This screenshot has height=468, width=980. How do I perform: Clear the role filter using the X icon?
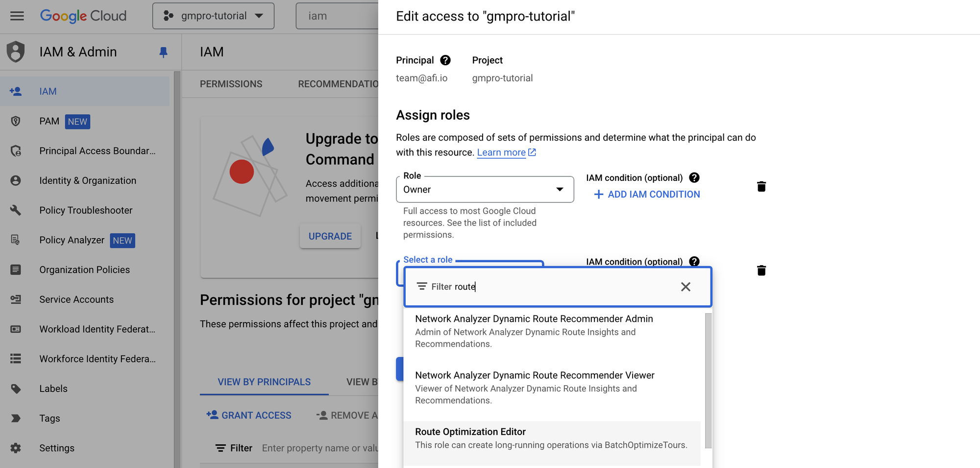click(x=686, y=287)
